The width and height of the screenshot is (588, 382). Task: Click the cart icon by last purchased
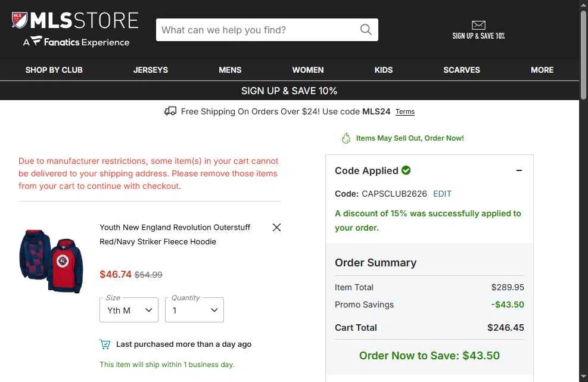pyautogui.click(x=105, y=344)
